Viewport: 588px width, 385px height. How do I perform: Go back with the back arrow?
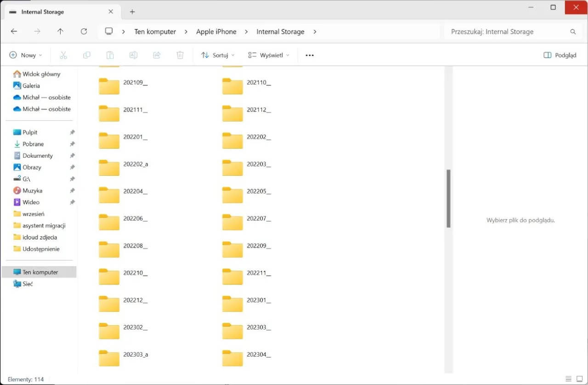click(14, 31)
